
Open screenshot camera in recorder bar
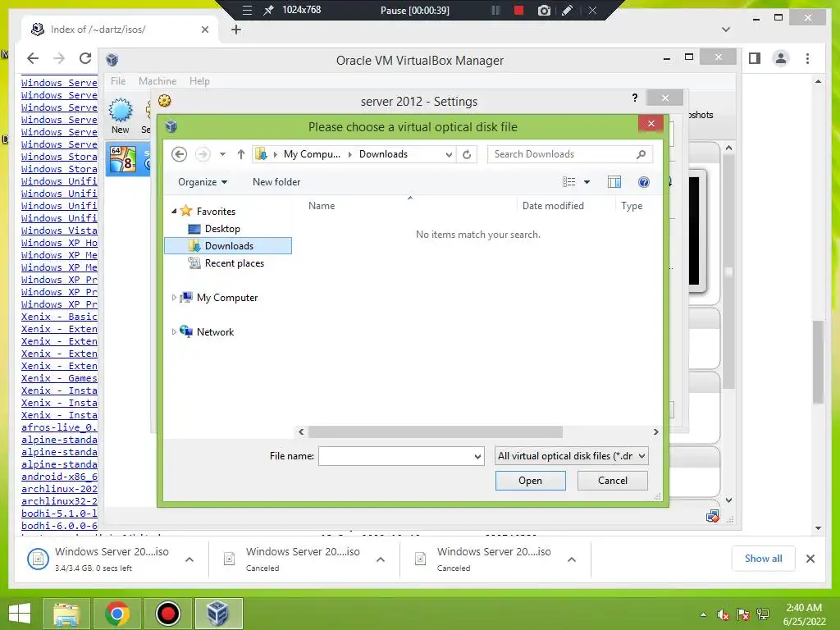(x=544, y=10)
